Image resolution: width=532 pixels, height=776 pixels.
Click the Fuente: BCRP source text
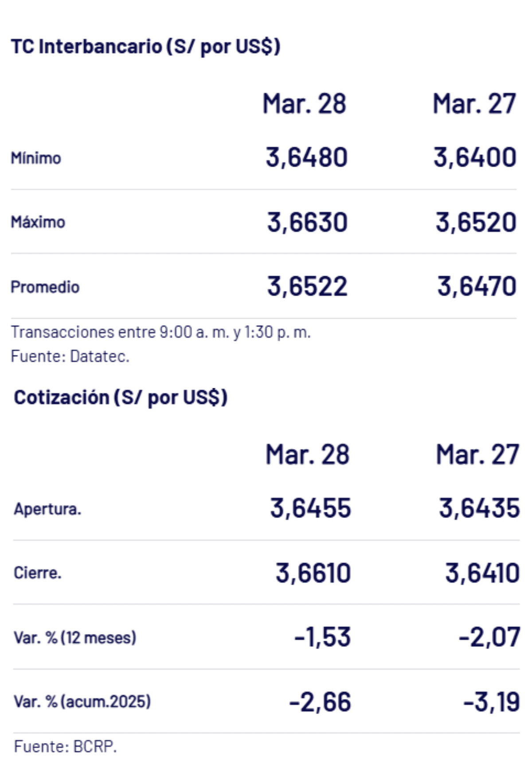(x=65, y=746)
